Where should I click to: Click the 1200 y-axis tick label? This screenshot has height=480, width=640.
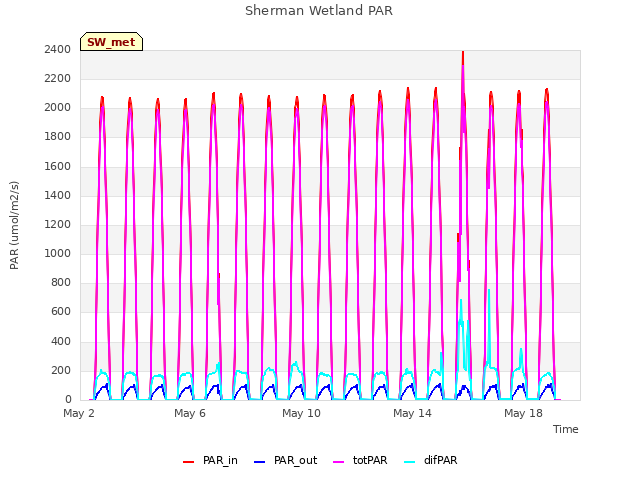[58, 224]
